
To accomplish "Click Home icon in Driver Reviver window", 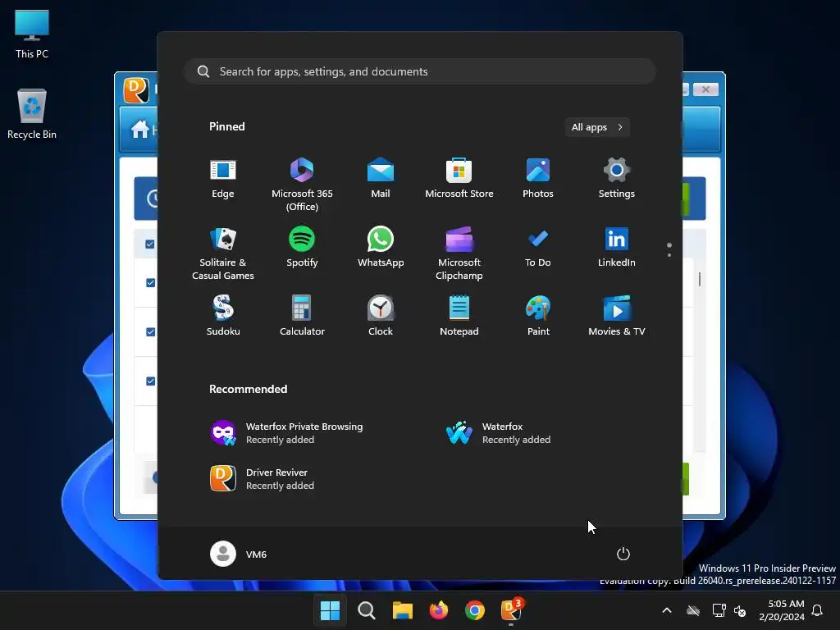I will [x=140, y=129].
